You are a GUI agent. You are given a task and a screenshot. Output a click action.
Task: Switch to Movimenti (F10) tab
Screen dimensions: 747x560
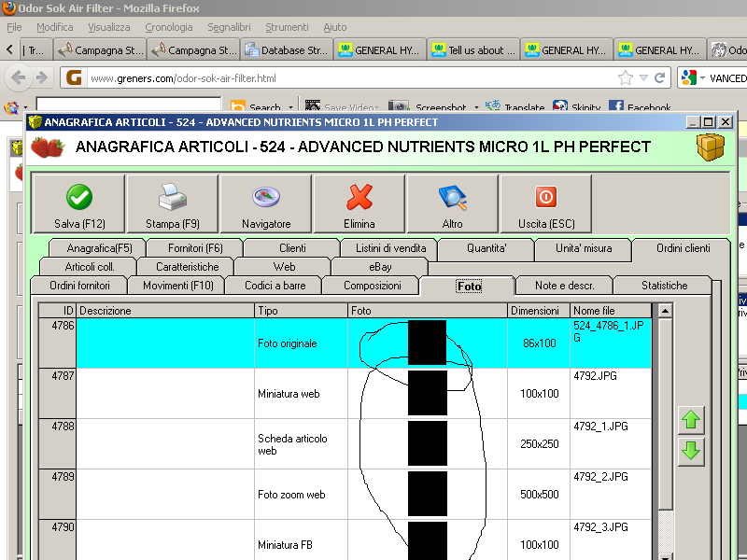pos(178,286)
